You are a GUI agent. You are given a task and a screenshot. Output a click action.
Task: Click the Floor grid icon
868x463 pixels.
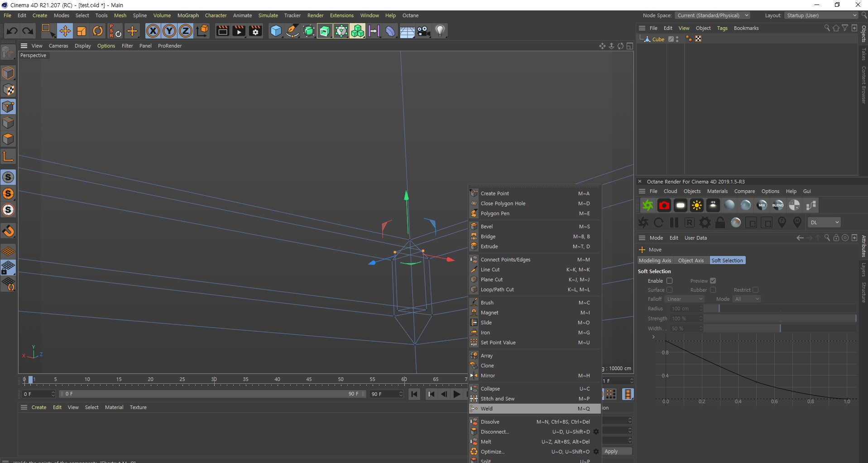(407, 31)
